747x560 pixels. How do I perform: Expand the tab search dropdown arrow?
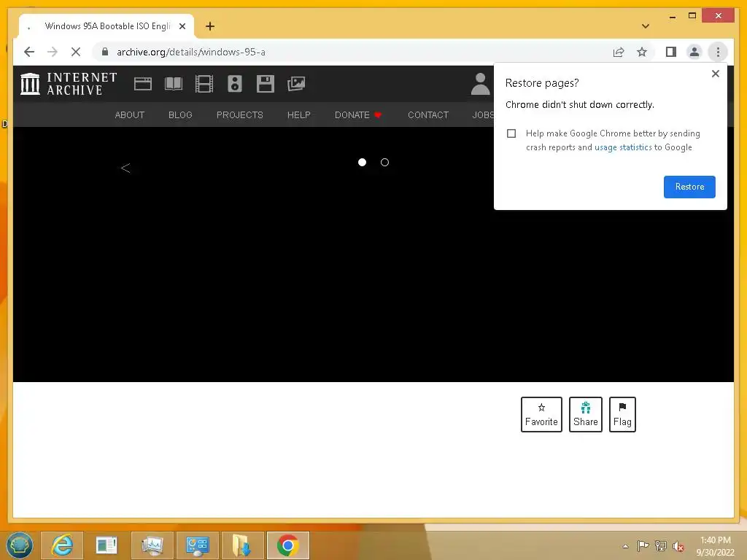[646, 26]
